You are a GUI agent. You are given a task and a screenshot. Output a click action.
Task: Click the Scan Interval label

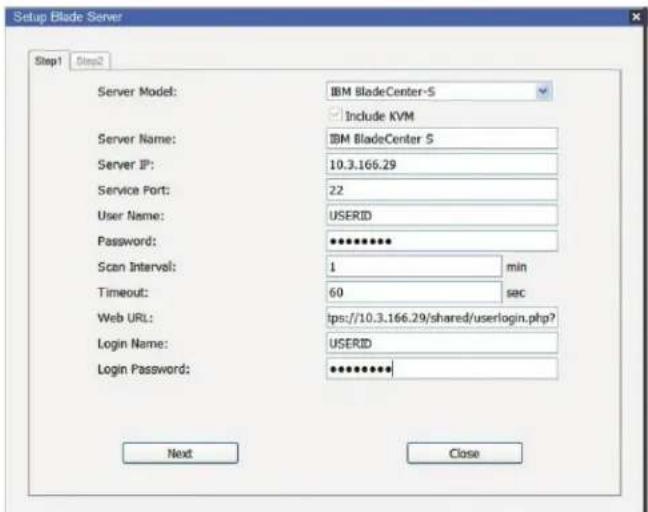click(136, 267)
